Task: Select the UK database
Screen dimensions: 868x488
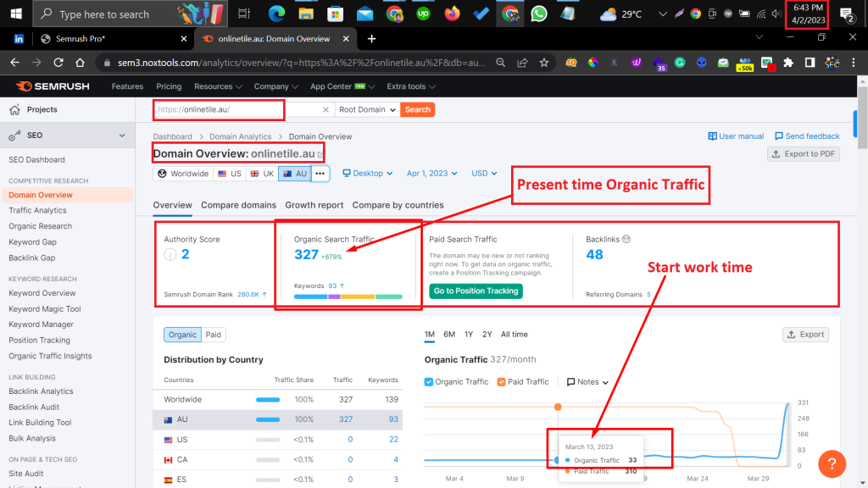Action: [263, 174]
